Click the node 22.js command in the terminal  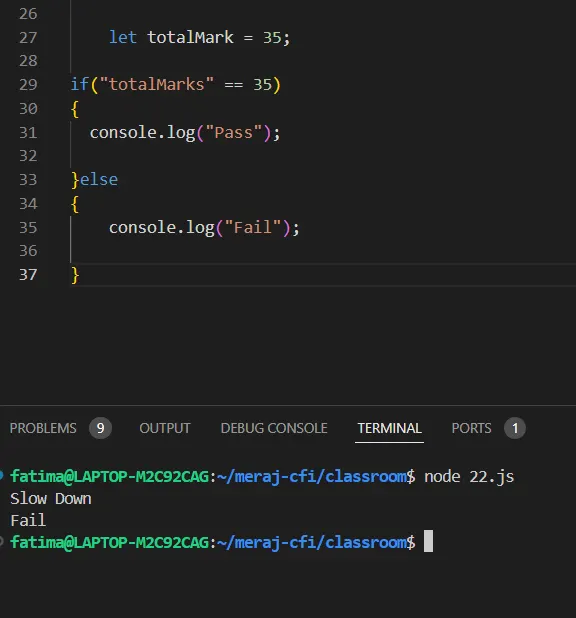469,477
